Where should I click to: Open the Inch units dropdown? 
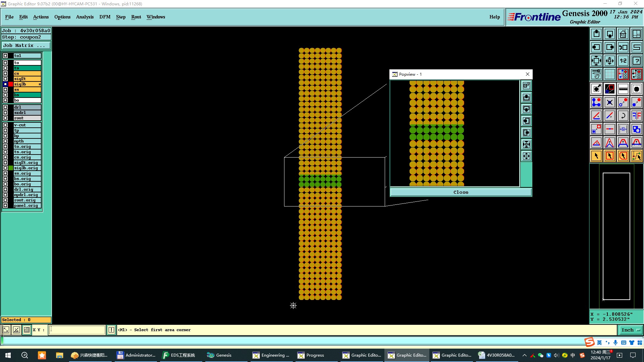point(631,330)
